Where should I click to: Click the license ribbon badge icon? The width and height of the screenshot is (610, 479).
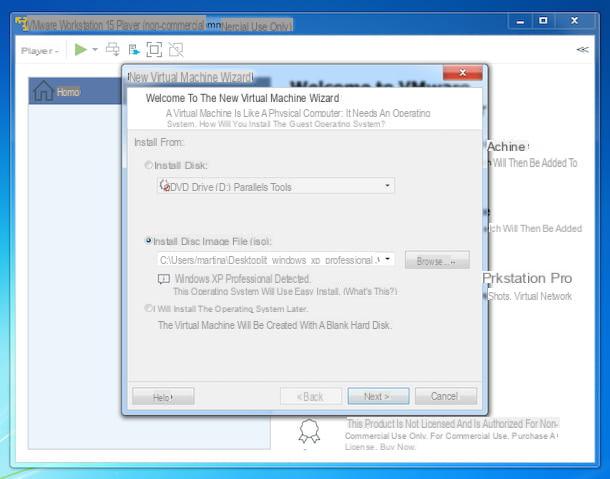(x=309, y=431)
